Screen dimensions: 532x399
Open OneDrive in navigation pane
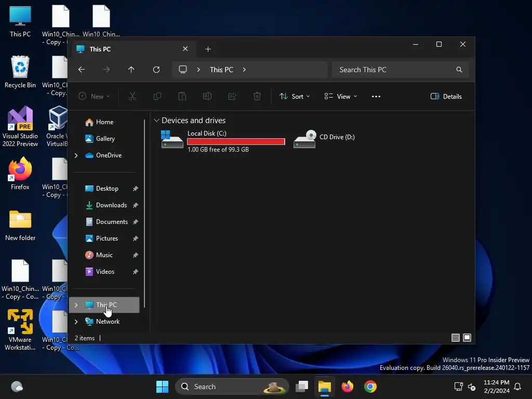[x=109, y=155]
